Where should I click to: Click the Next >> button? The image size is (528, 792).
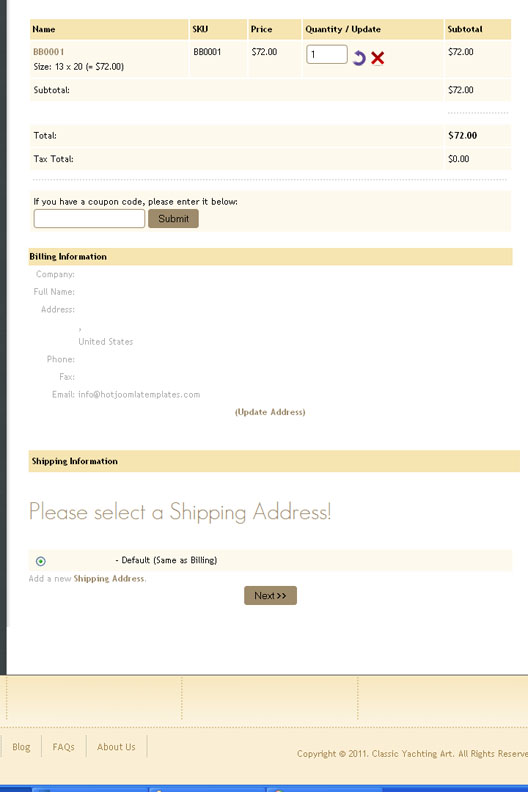click(270, 596)
